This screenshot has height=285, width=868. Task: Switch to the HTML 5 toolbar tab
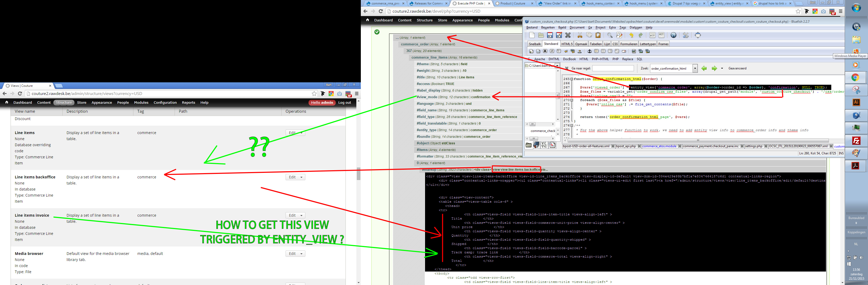tap(567, 44)
